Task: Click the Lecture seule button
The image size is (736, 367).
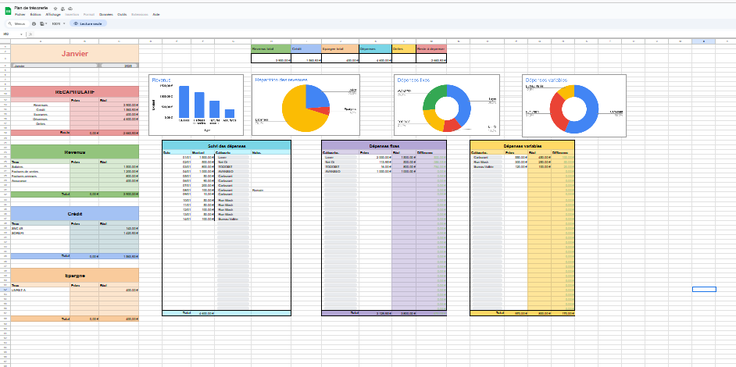Action: [x=88, y=23]
